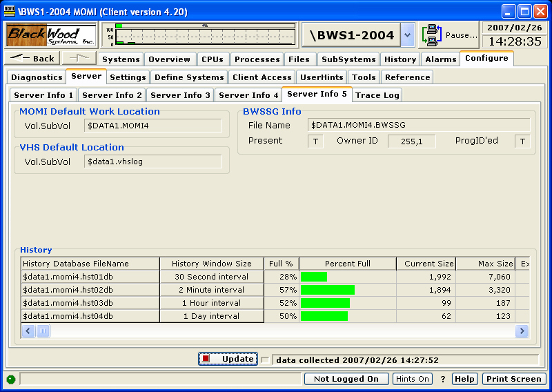Click the Pause network computers icon
The height and width of the screenshot is (392, 552).
(432, 35)
